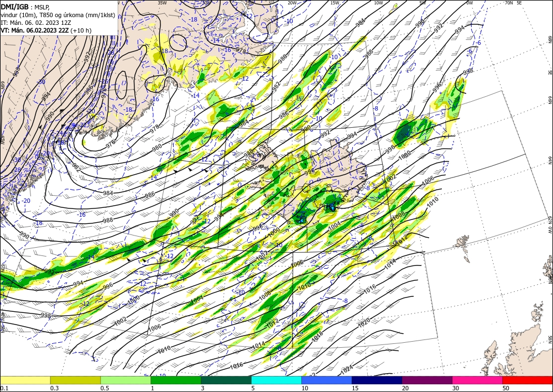This screenshot has height=392, width=553.
Task: Select the navy 15–20 legend swatch
Action: [377, 380]
